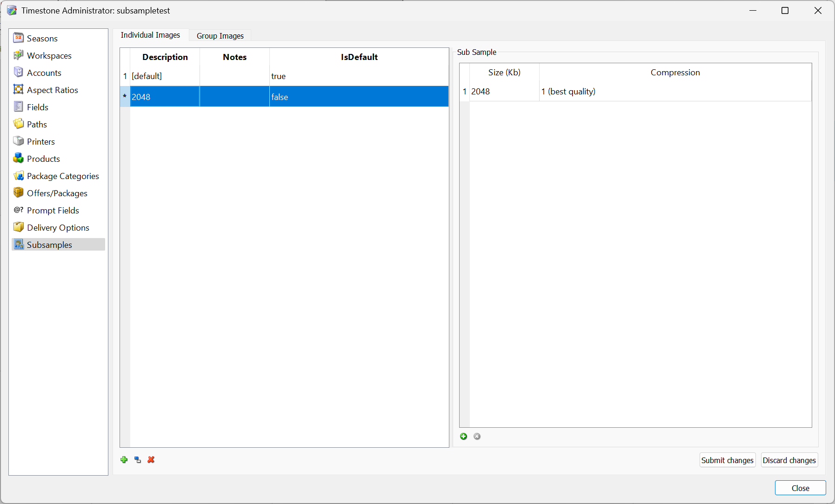This screenshot has height=504, width=835.
Task: Click the 2048 Size (Kb) cell
Action: point(504,92)
